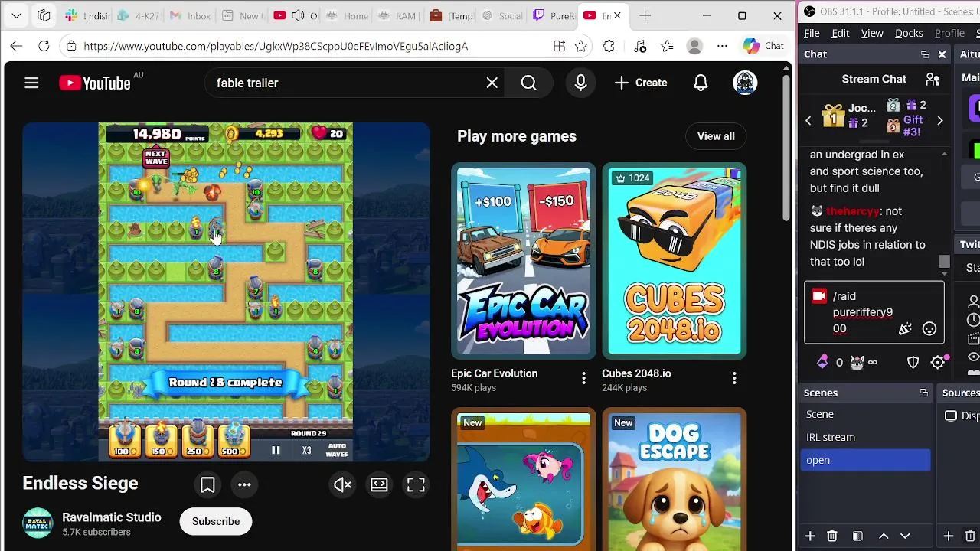
Task: Pause the game in Endless Siege
Action: pyautogui.click(x=276, y=450)
